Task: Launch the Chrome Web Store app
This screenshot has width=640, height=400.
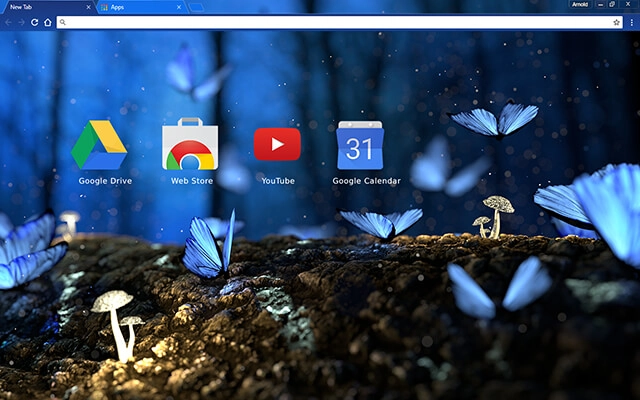Action: point(190,144)
